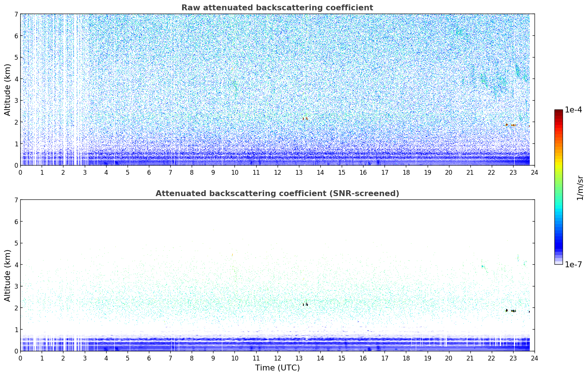Click red cloud spot near 13 UTC, upper plot
Screen dimensions: 588x376
tap(305, 118)
